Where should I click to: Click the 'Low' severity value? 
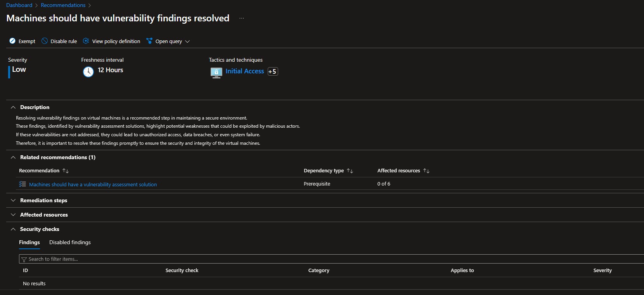19,69
